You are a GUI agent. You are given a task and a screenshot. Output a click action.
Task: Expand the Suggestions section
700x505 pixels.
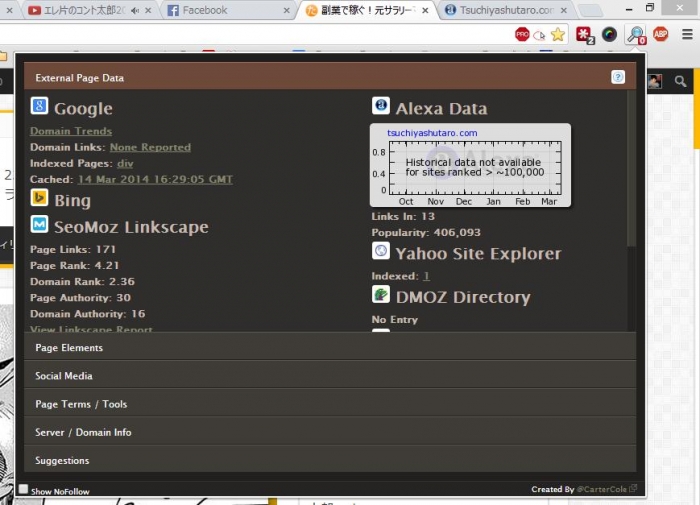pyautogui.click(x=330, y=460)
